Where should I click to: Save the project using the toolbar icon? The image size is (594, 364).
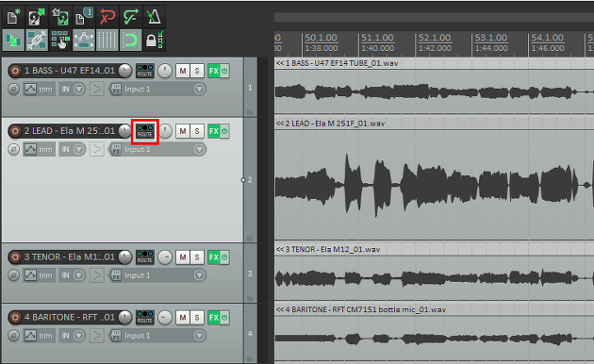click(60, 17)
